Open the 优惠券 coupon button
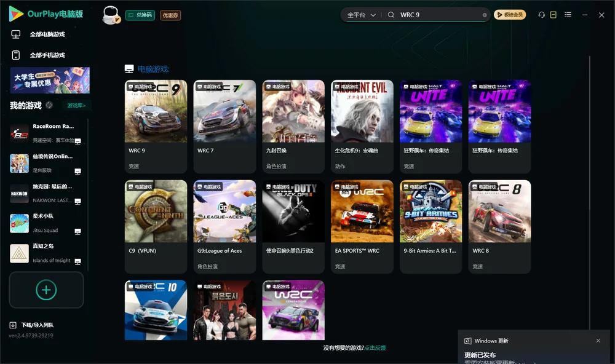 pyautogui.click(x=170, y=15)
